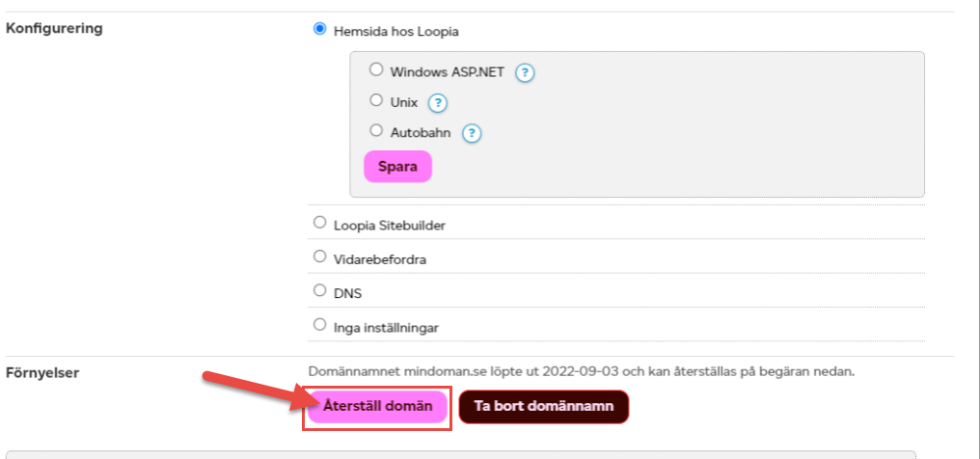
Task: Open help icon next to Unix
Action: (x=438, y=103)
